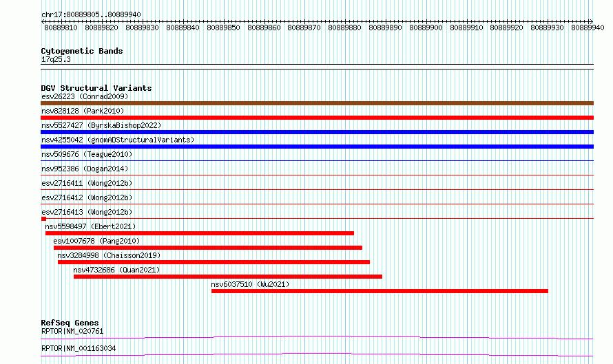Click brown esv26223 variant bar
This screenshot has height=364, width=613.
click(x=317, y=103)
